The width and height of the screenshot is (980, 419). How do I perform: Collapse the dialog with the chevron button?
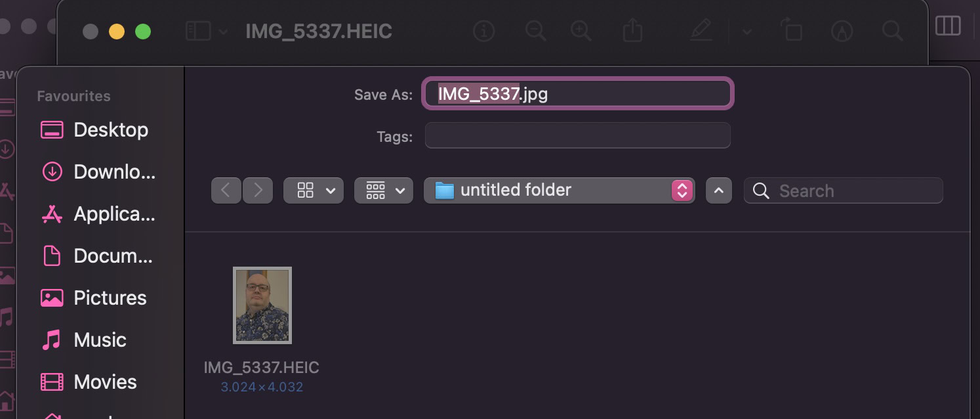pos(718,190)
